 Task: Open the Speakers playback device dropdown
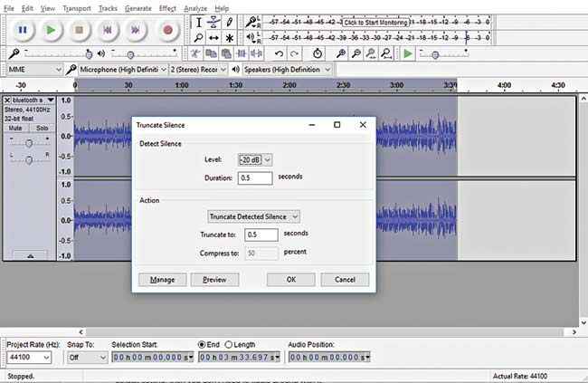click(288, 70)
